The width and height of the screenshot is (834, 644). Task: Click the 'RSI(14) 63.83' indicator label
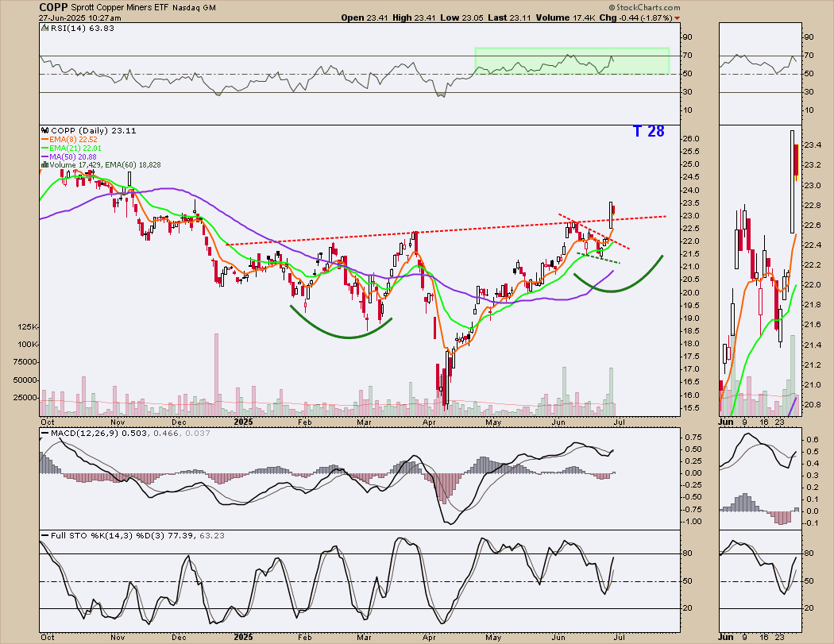pyautogui.click(x=83, y=28)
